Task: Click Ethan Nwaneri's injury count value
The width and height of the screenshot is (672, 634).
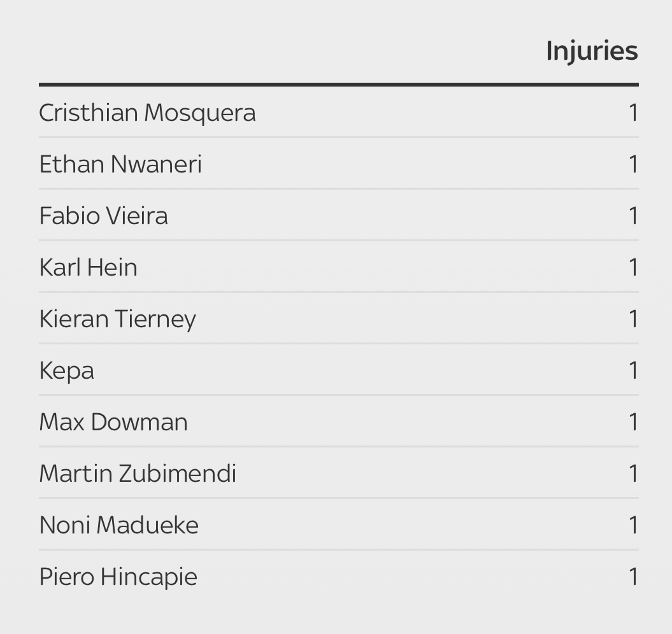Action: [633, 164]
